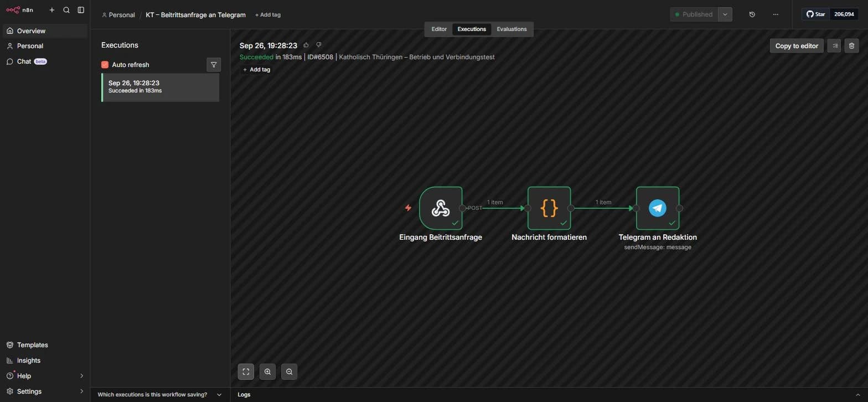Click the GitHub Star button
868x402 pixels.
point(815,14)
